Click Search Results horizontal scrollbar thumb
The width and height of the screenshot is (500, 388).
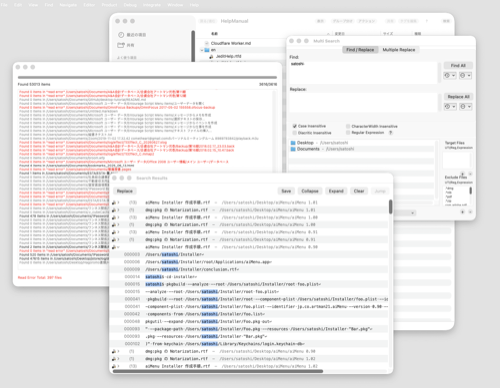coord(218,371)
